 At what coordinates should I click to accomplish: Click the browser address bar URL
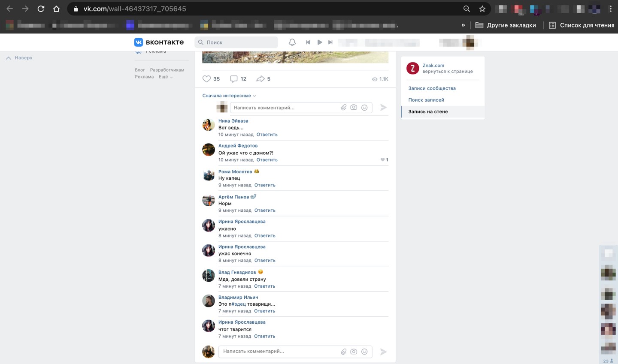point(135,9)
